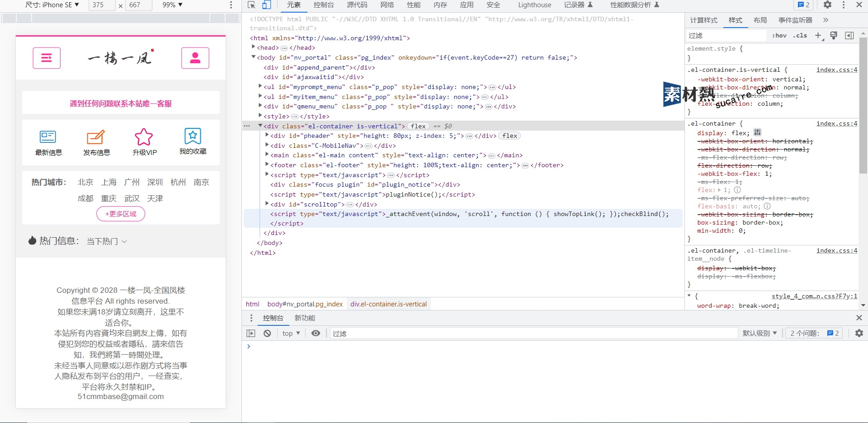Expand the head element node

[253, 47]
